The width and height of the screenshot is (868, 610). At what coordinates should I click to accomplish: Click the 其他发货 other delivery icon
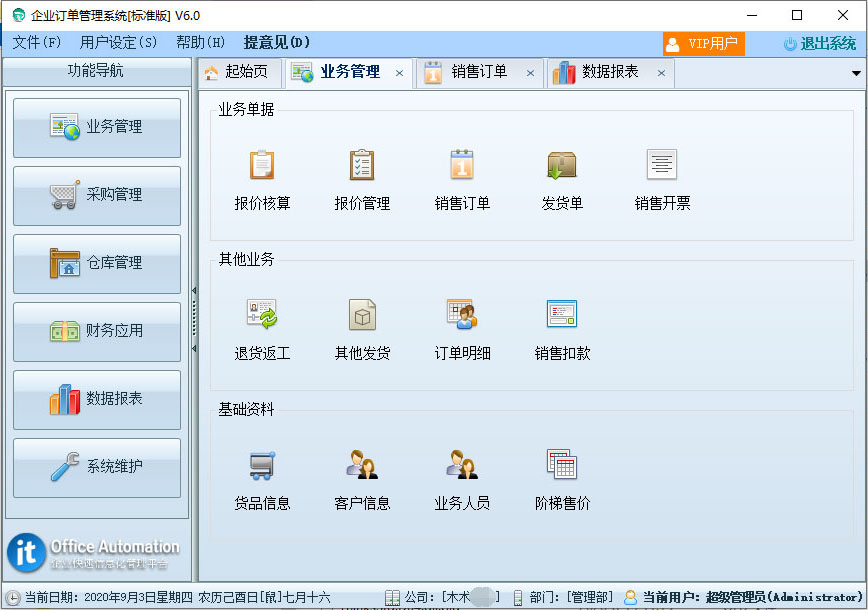pos(362,316)
